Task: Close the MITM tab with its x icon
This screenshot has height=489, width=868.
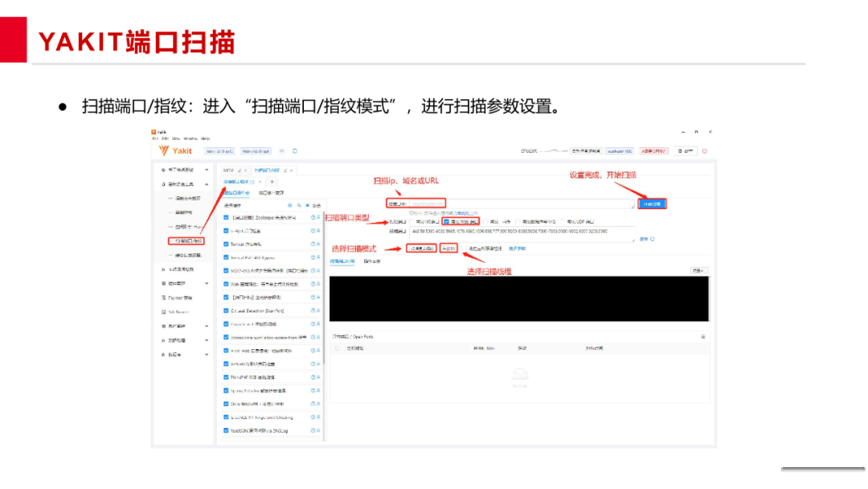Action: (246, 171)
